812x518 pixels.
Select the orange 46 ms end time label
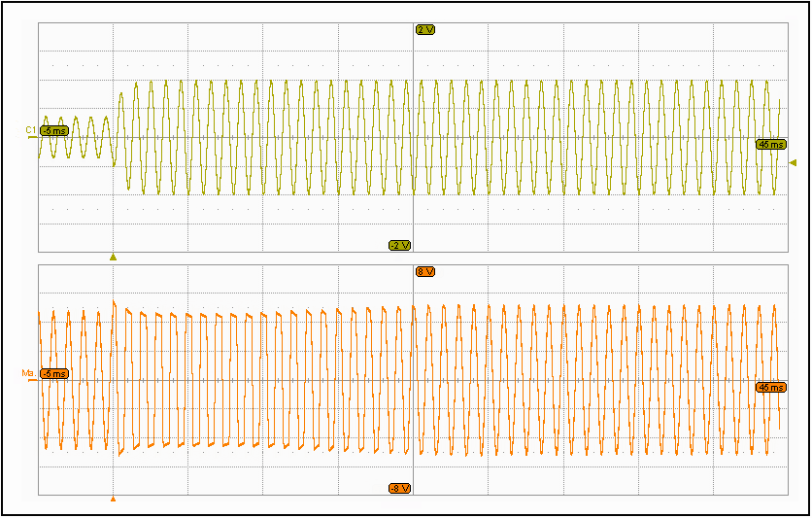point(770,387)
